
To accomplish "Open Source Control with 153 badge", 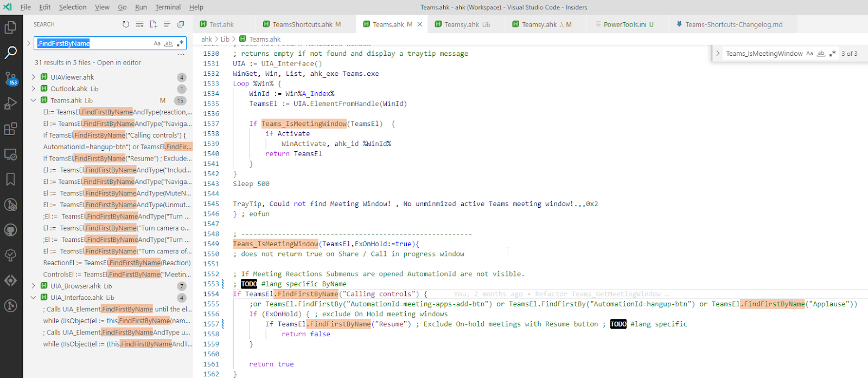I will (x=10, y=79).
